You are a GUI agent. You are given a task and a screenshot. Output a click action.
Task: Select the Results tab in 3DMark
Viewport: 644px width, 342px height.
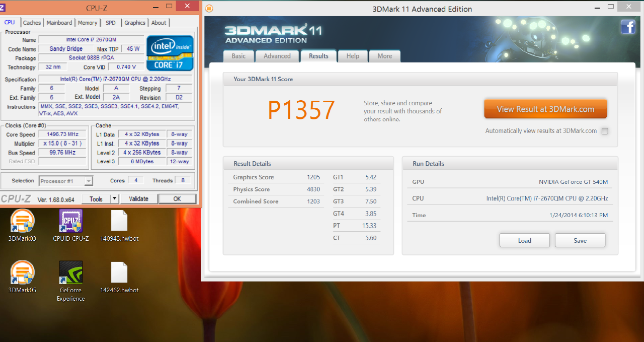tap(318, 56)
